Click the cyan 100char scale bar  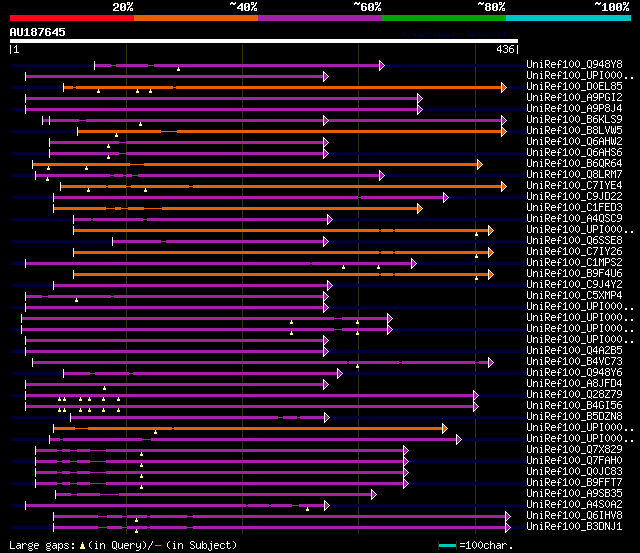pos(447,545)
